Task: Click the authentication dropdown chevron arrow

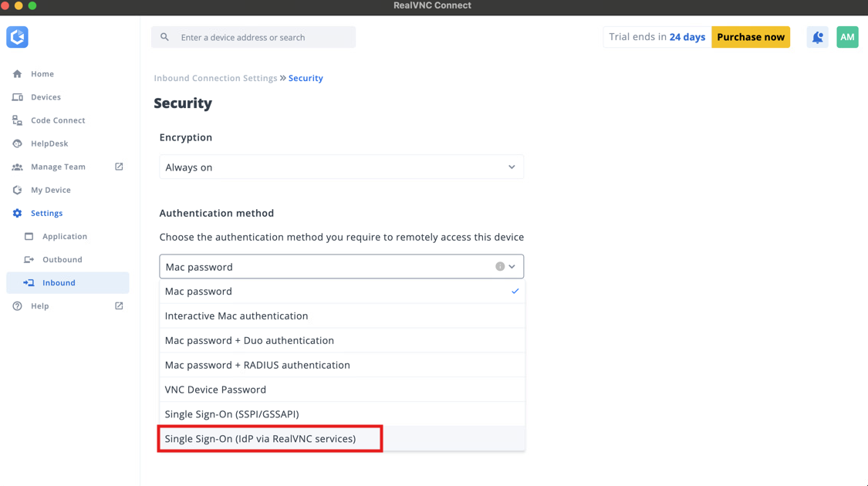Action: (512, 267)
